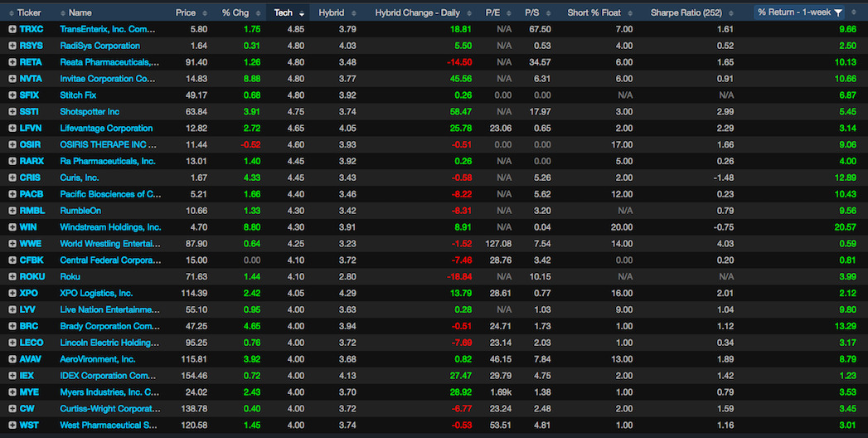
Task: Click the plus icon beside ROKU
Action: 12,277
